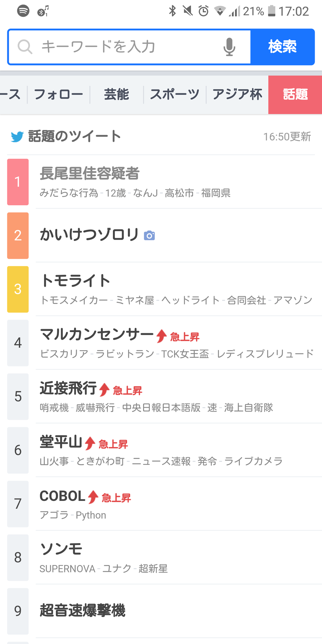
Task: Tap the magnifying glass search icon
Action: 25,47
